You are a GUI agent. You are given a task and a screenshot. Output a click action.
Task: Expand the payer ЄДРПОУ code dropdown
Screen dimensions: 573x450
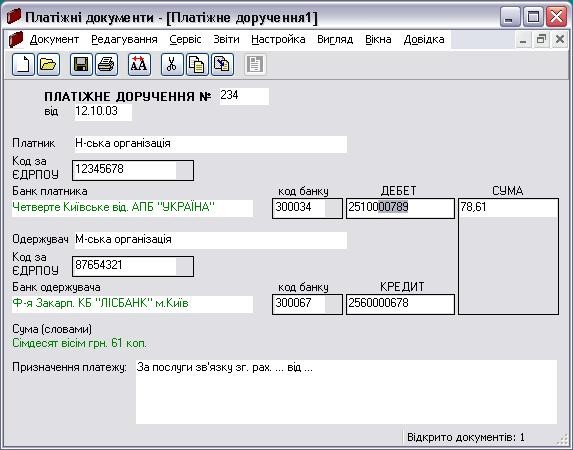185,170
